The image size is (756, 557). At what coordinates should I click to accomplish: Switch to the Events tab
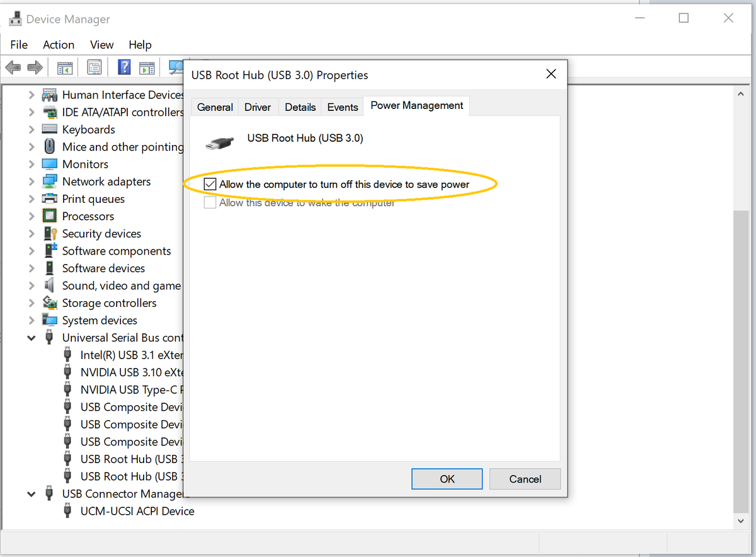[x=343, y=107]
